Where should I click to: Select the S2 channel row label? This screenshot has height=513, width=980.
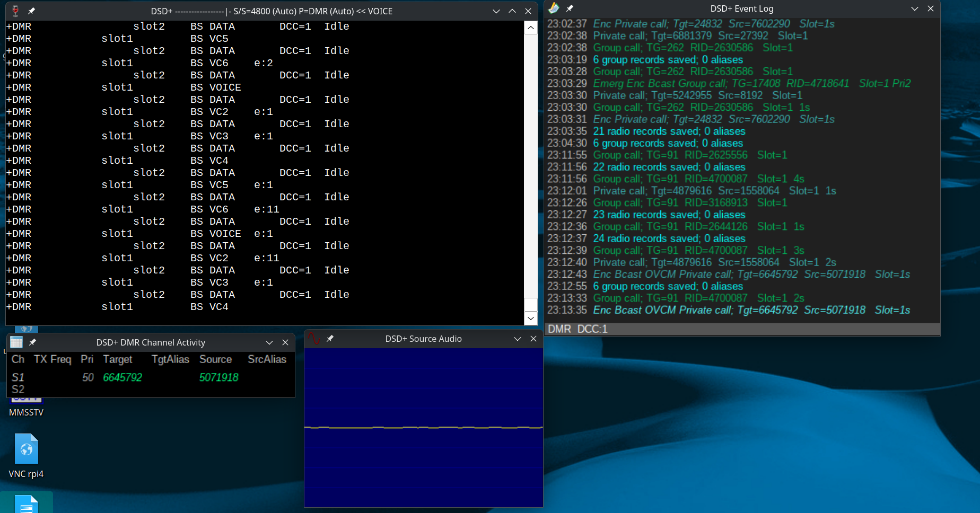18,389
